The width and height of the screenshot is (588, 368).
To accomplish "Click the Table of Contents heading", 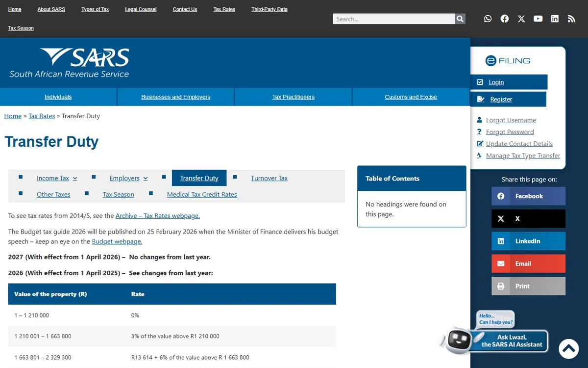I will coord(392,179).
